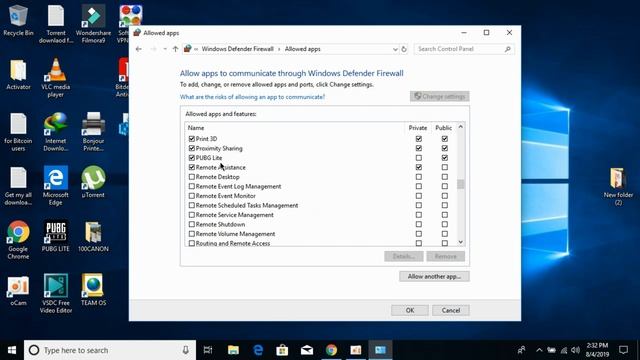This screenshot has height=360, width=640.
Task: Check the Remote Desktop name checkbox
Action: [x=191, y=177]
